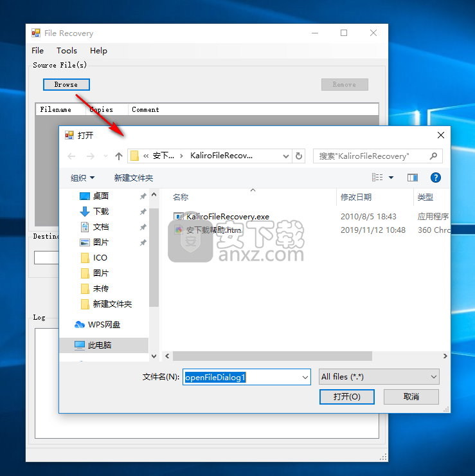Click the change view icon
The height and width of the screenshot is (476, 475).
(x=377, y=178)
